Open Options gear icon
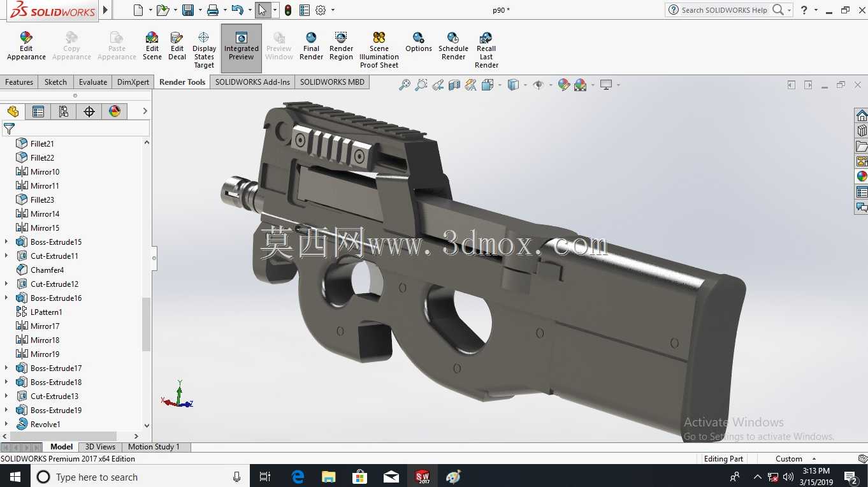This screenshot has height=487, width=868. [x=321, y=10]
